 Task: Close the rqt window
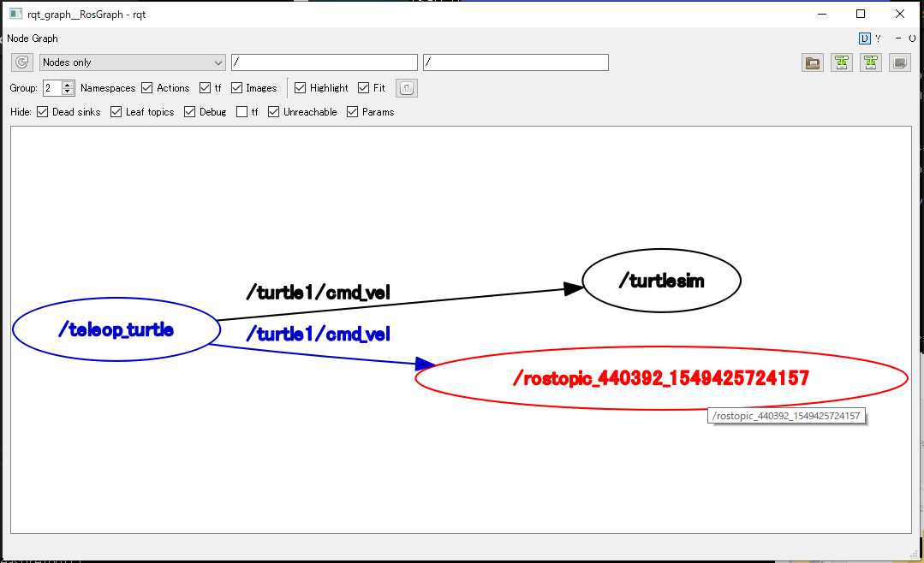tap(900, 14)
